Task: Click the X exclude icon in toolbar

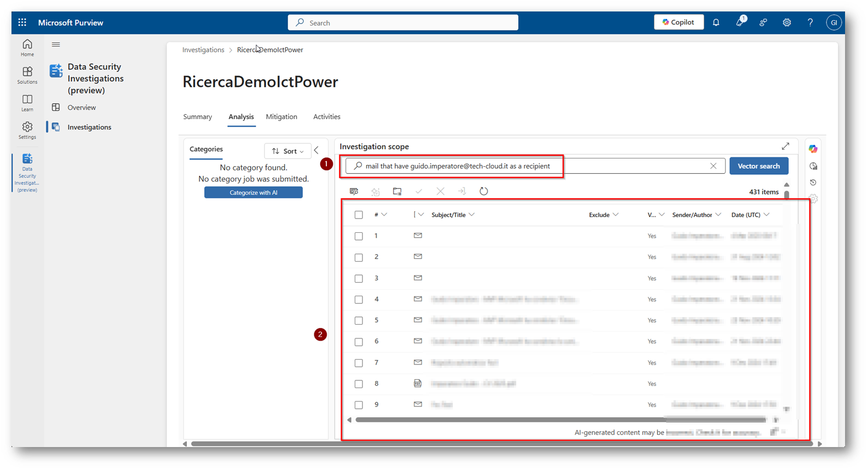Action: 441,191
